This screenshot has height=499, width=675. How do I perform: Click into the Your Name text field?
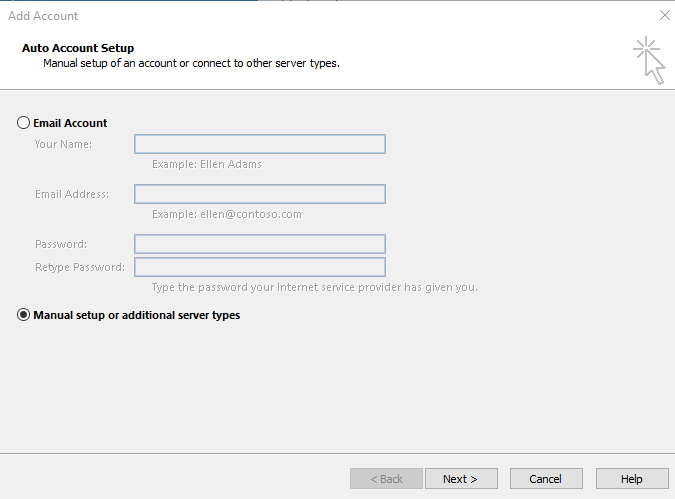point(260,144)
